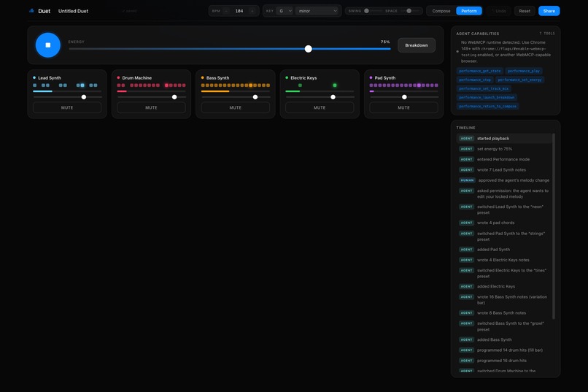Launch the Breakdown button

pos(417,45)
